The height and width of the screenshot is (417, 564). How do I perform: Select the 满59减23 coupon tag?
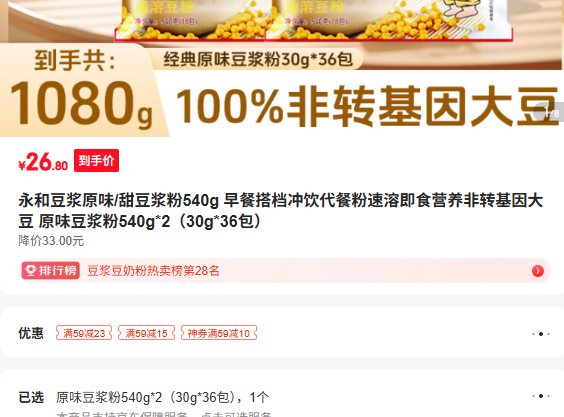[84, 333]
